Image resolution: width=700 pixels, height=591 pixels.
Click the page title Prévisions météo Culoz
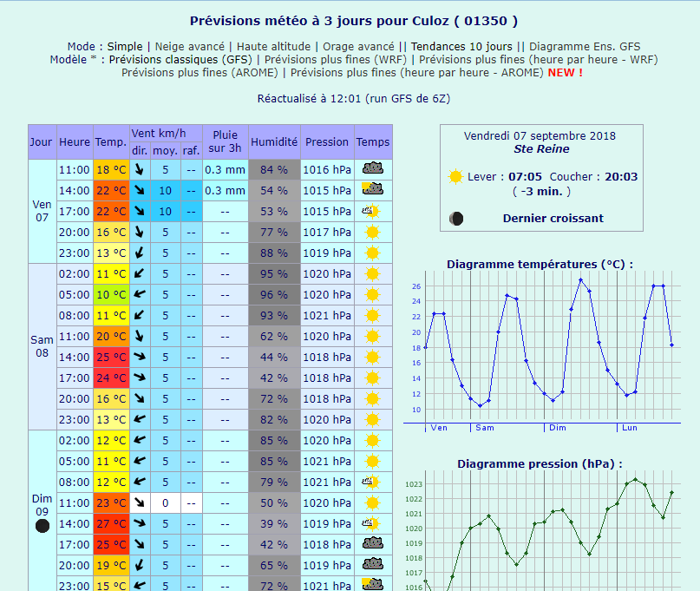click(x=354, y=21)
